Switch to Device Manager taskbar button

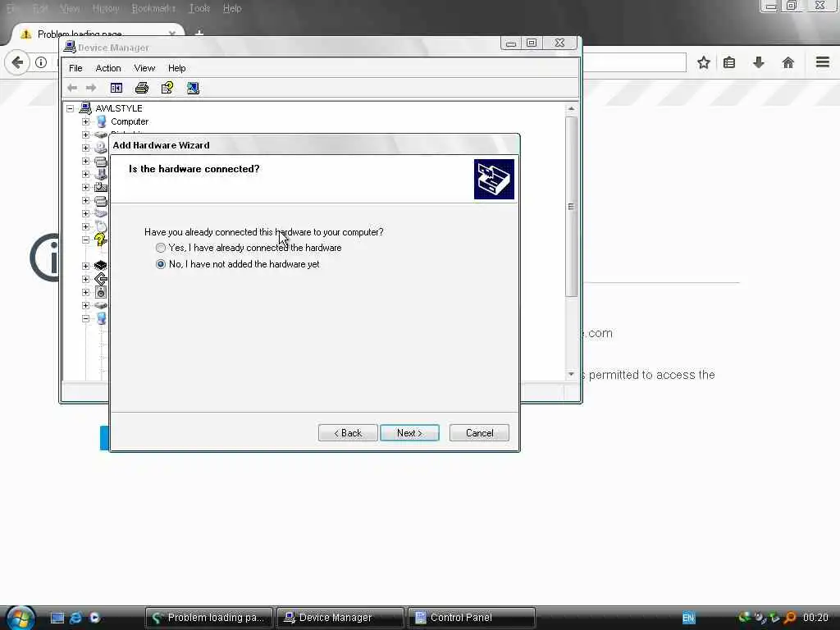340,618
